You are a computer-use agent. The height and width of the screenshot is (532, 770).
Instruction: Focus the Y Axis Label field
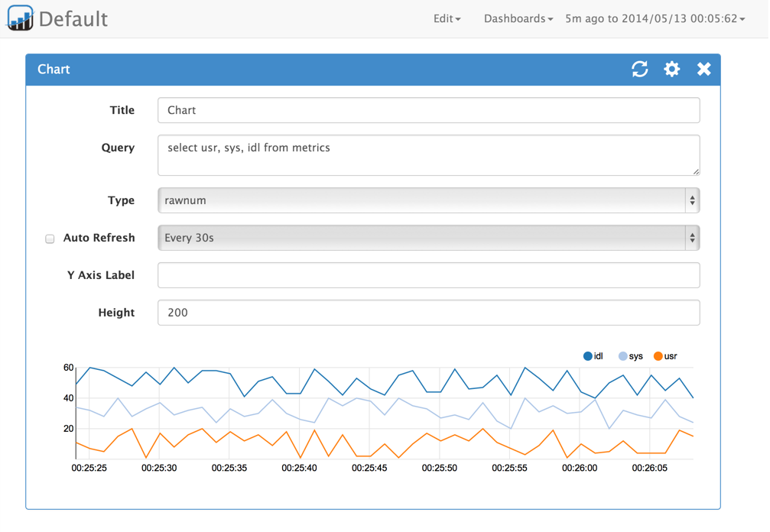coord(429,275)
